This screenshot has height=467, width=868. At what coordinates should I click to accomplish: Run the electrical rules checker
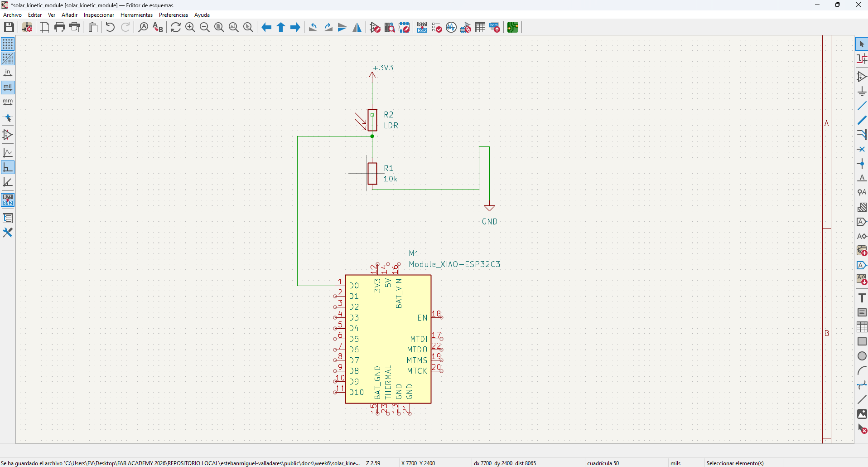pos(437,27)
